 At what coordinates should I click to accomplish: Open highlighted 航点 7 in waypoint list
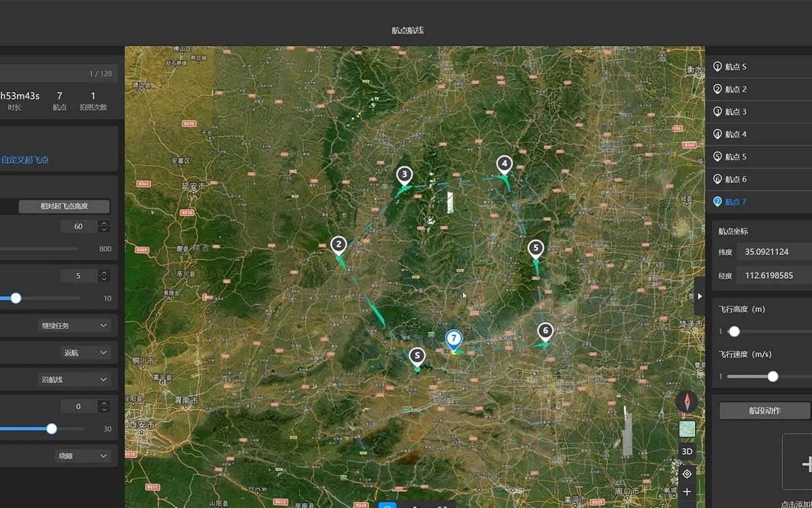759,202
